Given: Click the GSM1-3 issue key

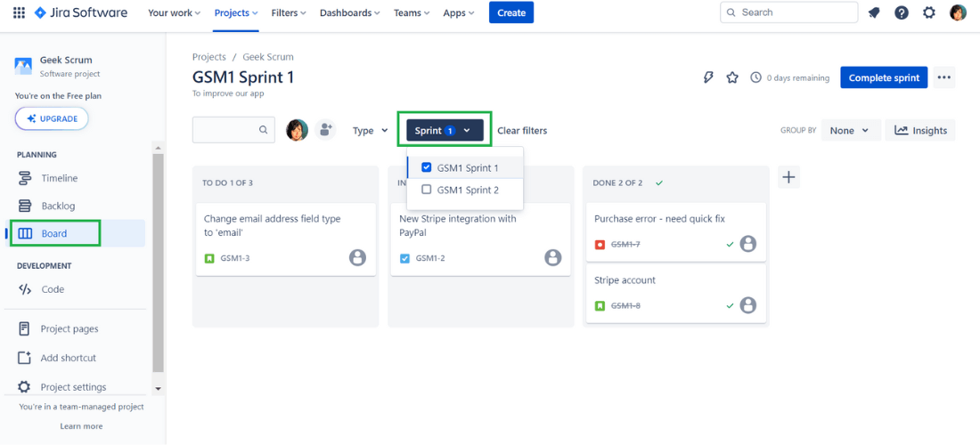Looking at the screenshot, I should pos(235,258).
